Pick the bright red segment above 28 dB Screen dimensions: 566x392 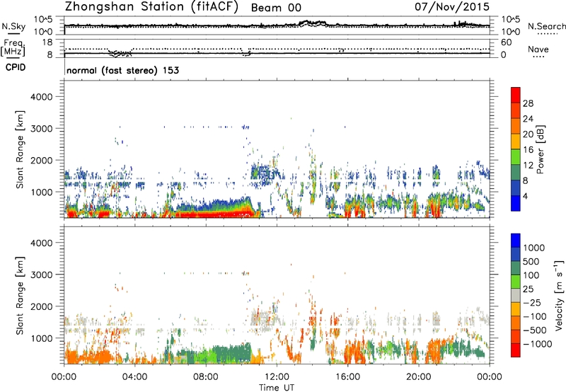[516, 96]
